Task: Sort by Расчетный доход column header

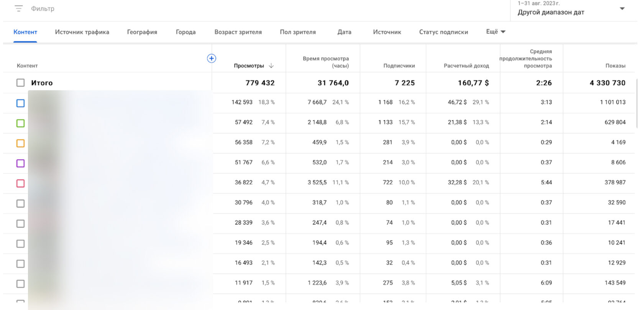Action: [467, 66]
